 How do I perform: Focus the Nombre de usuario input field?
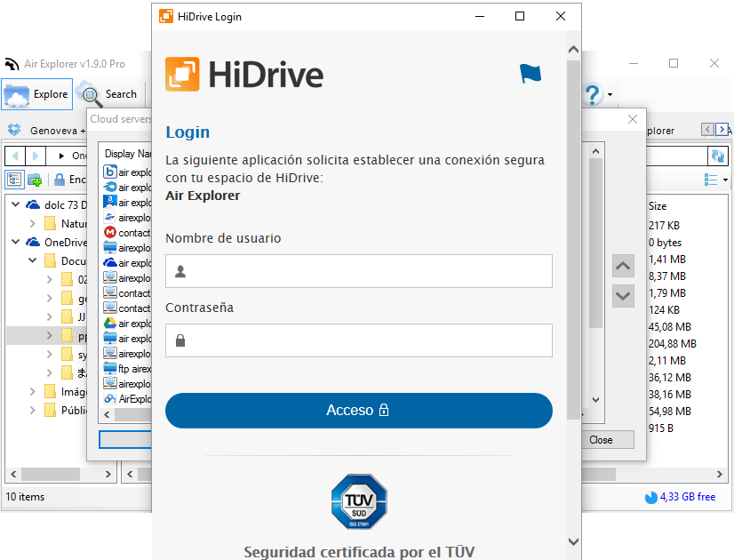[359, 271]
